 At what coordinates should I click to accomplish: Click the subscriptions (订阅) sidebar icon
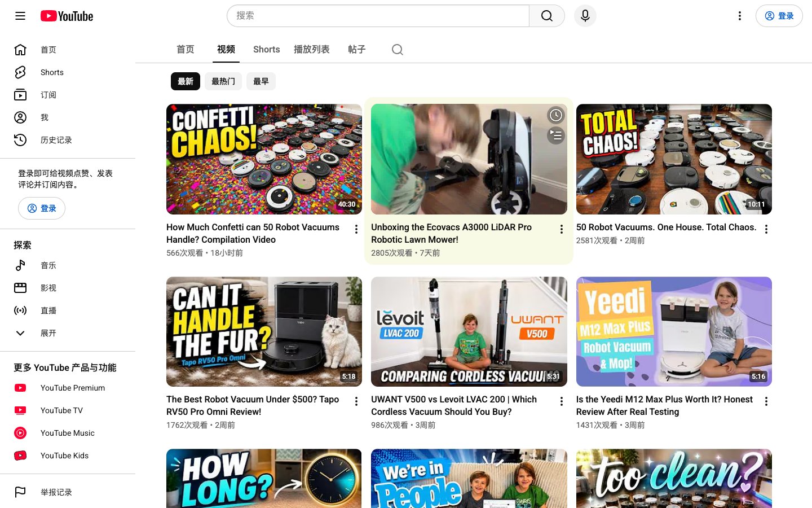[x=20, y=95]
